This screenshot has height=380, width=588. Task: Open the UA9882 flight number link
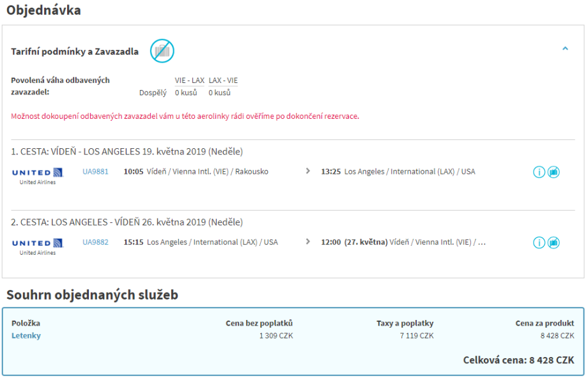(x=95, y=243)
